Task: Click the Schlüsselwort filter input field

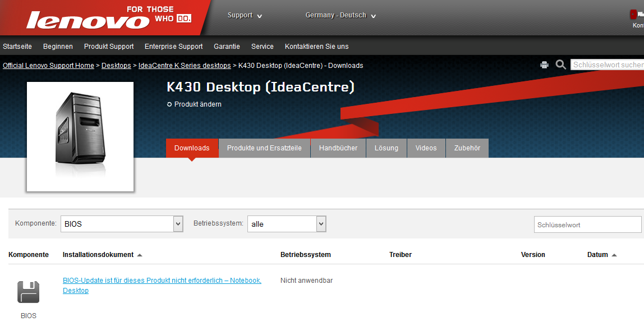Action: click(x=588, y=225)
